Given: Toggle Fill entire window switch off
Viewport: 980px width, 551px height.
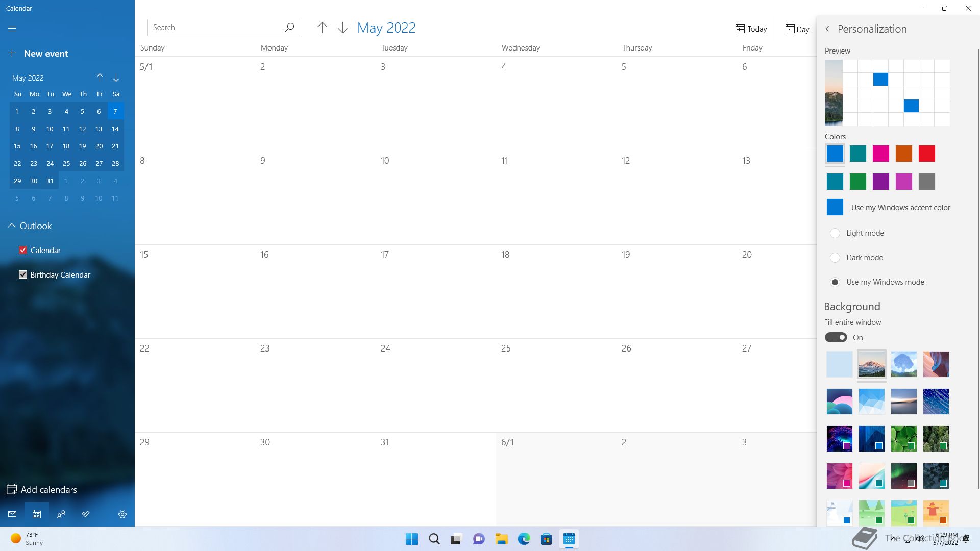Looking at the screenshot, I should (836, 338).
